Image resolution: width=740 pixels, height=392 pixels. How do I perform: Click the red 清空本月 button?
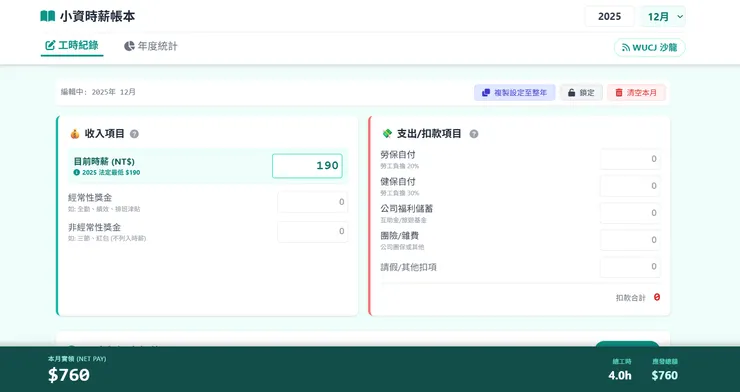pyautogui.click(x=636, y=92)
